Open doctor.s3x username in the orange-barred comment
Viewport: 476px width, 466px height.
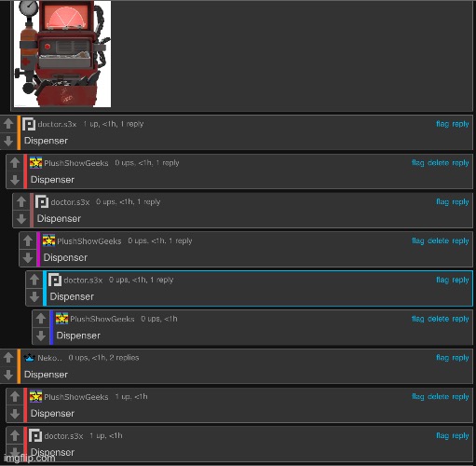pyautogui.click(x=57, y=124)
